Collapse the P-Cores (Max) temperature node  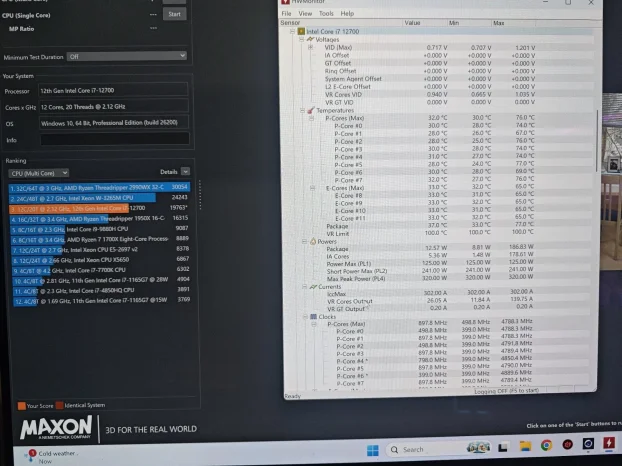pos(311,118)
